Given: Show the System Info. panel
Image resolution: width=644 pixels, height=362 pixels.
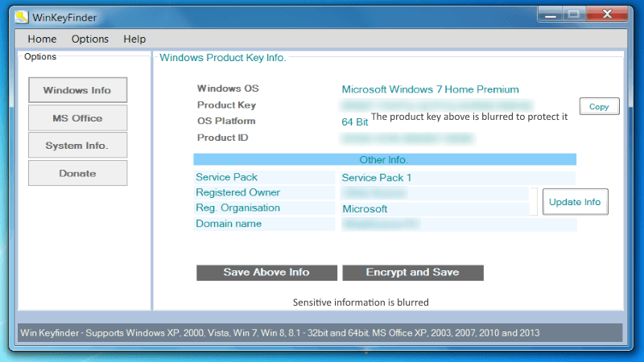Looking at the screenshot, I should [77, 146].
